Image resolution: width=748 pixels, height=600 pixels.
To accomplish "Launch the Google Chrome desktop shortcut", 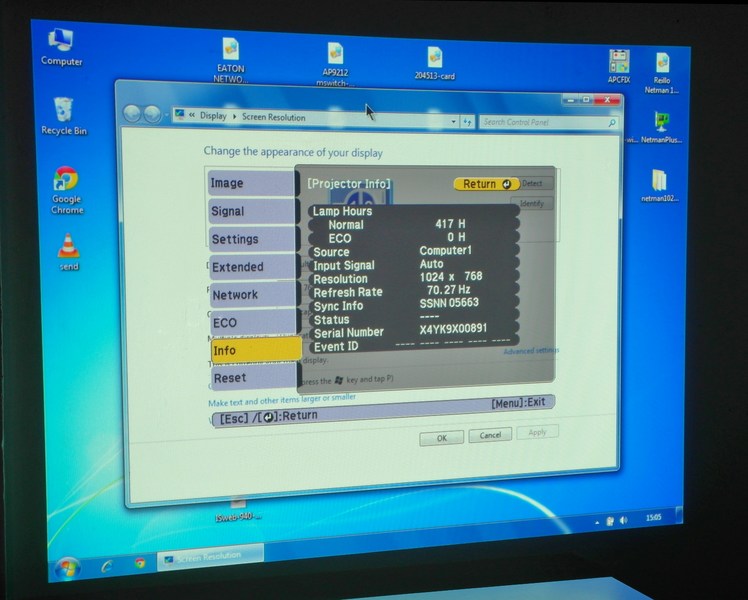I will coord(67,189).
